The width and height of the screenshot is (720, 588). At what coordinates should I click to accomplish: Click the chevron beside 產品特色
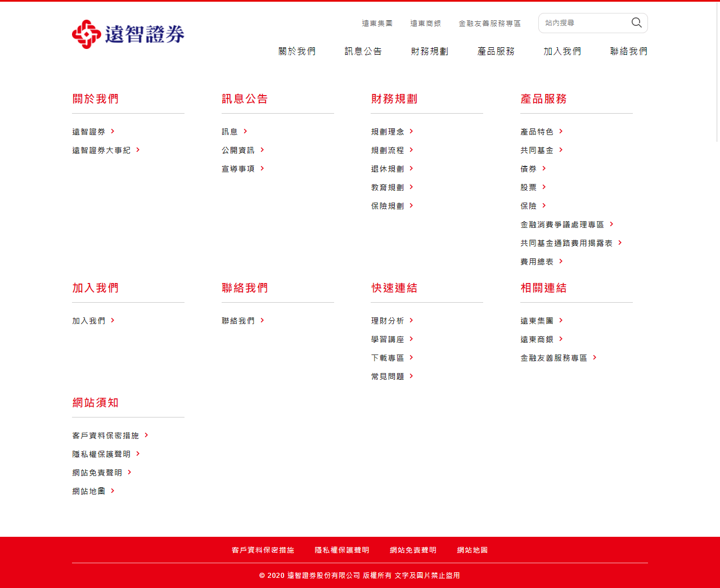click(561, 131)
